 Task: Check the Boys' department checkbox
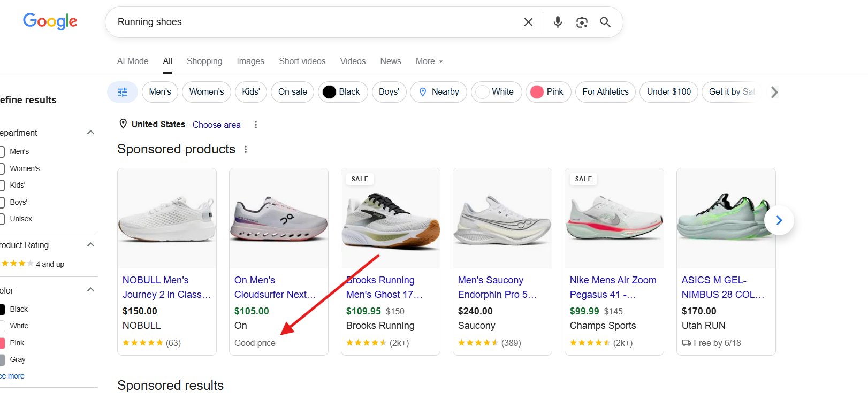(2, 202)
